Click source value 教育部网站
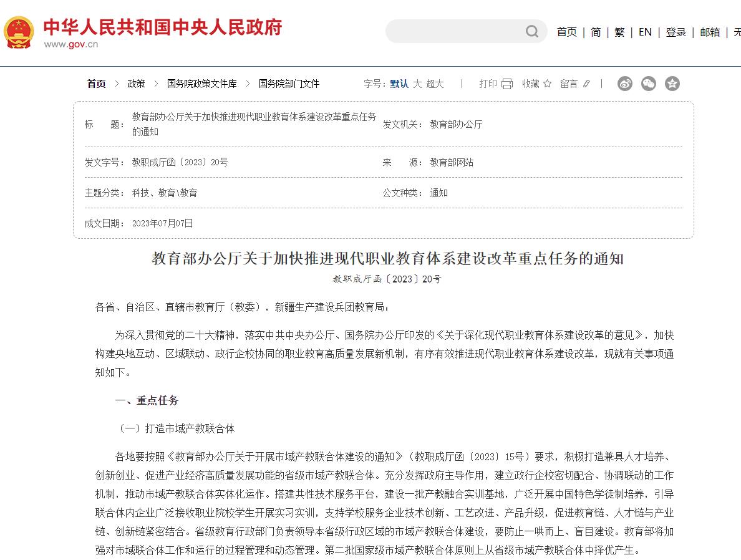741x560 pixels. [452, 162]
